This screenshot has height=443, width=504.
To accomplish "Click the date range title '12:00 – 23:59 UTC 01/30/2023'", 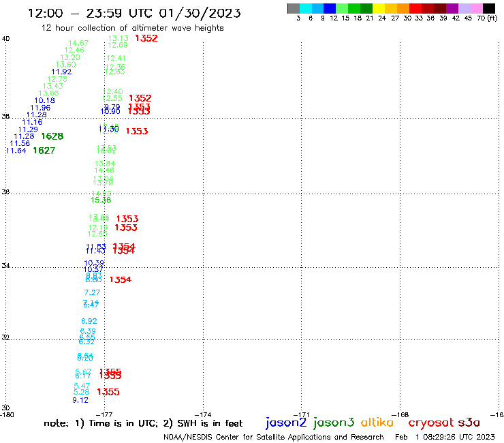I will 134,13.
